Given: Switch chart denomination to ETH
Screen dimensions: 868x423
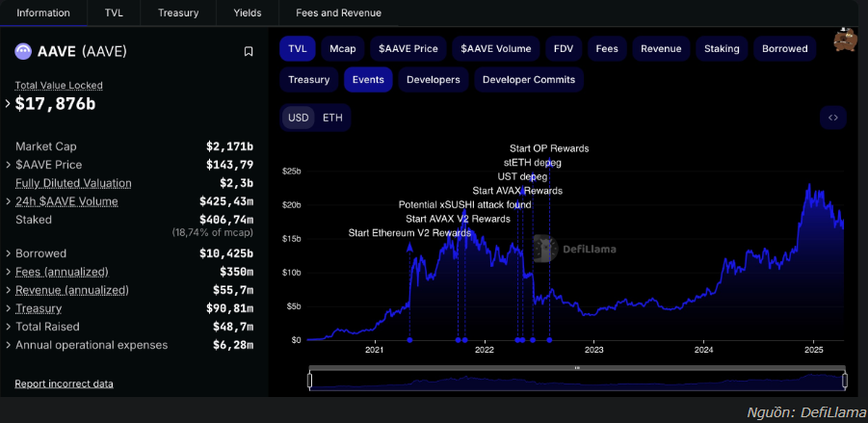Looking at the screenshot, I should click(x=332, y=118).
